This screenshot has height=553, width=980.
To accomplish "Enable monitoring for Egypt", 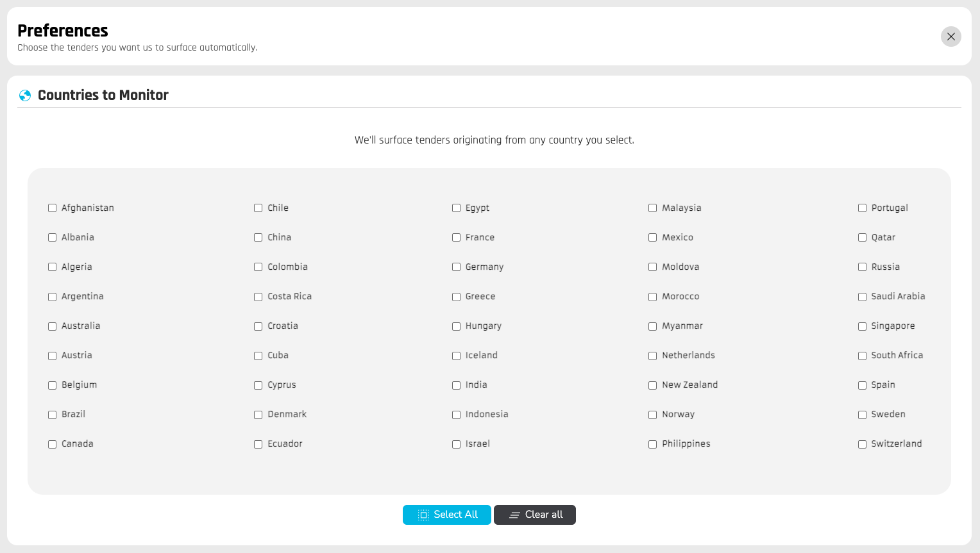I will pyautogui.click(x=457, y=208).
